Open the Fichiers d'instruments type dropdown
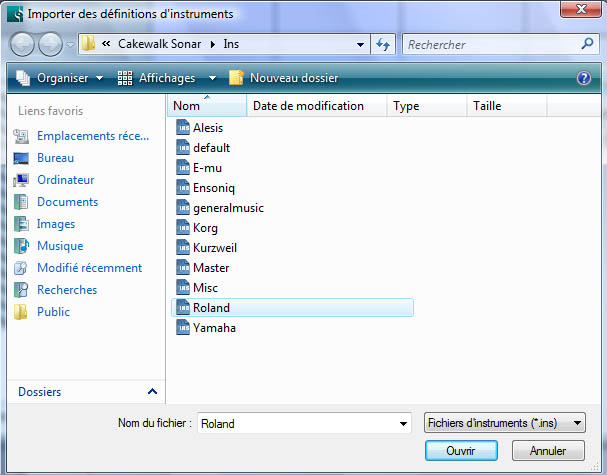 [x=505, y=423]
